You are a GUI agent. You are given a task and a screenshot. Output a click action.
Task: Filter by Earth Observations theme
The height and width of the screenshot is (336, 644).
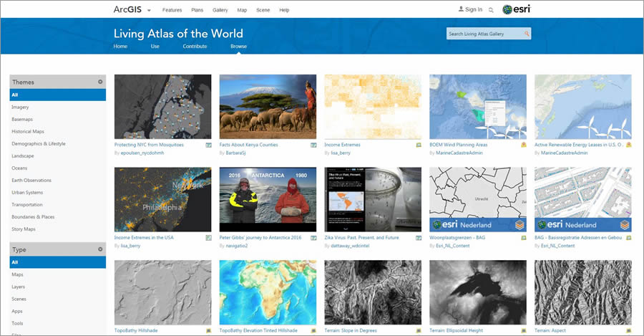31,180
